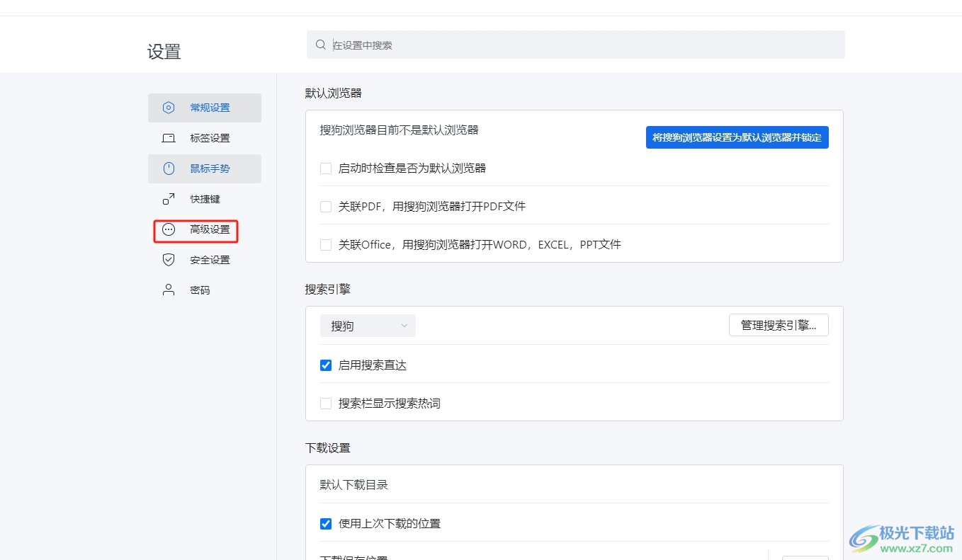The image size is (962, 560).
Task: Focus the 在设置中搜索 search field
Action: (x=576, y=45)
